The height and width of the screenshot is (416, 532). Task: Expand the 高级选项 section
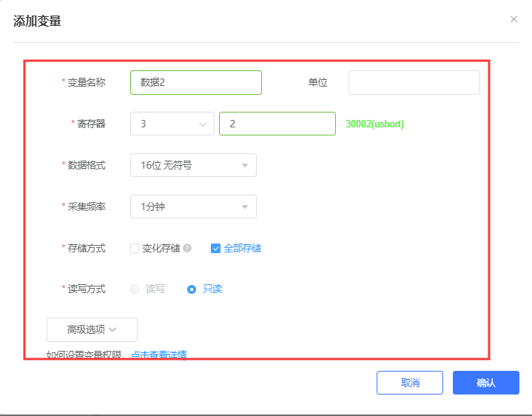coord(92,329)
